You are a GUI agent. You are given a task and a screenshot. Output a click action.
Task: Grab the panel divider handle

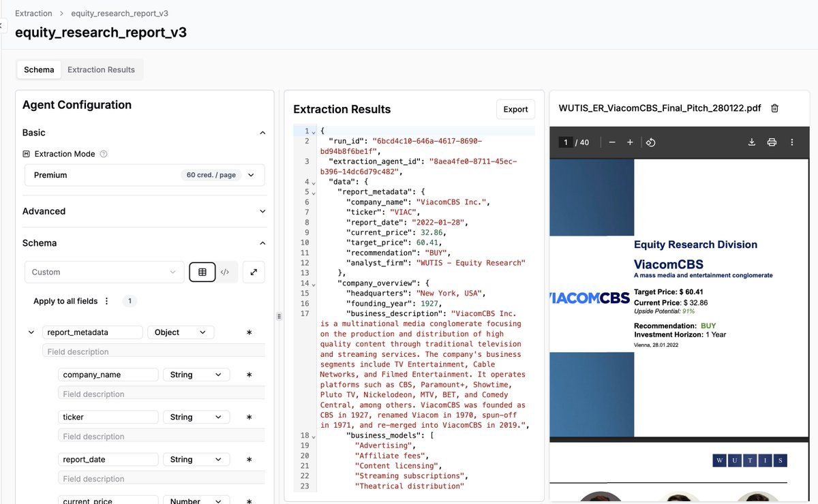278,316
